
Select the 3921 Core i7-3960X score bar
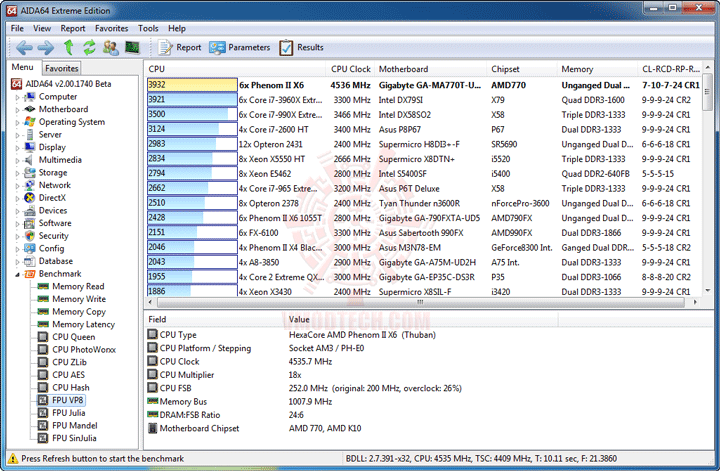[192, 100]
